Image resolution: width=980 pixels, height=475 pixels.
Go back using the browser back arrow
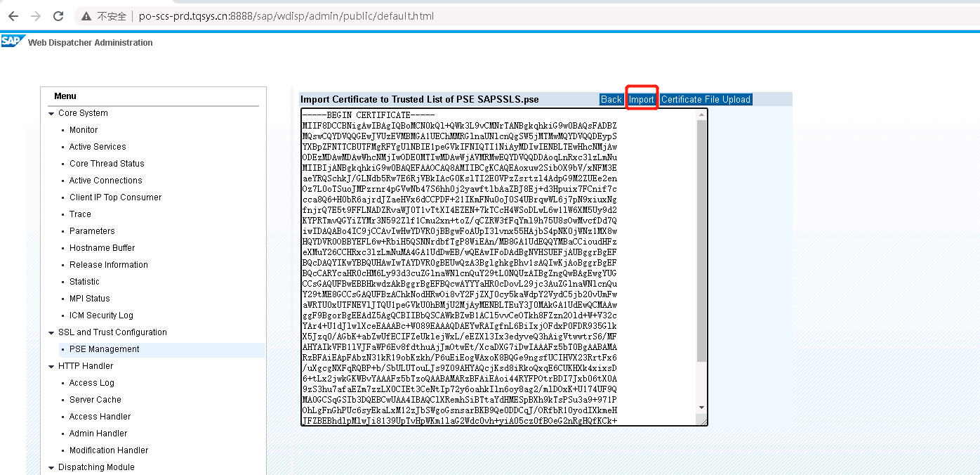14,15
